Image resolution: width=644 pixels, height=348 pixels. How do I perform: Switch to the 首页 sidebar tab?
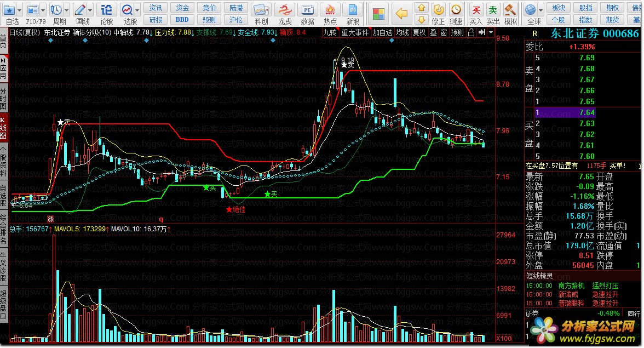pyautogui.click(x=3, y=41)
